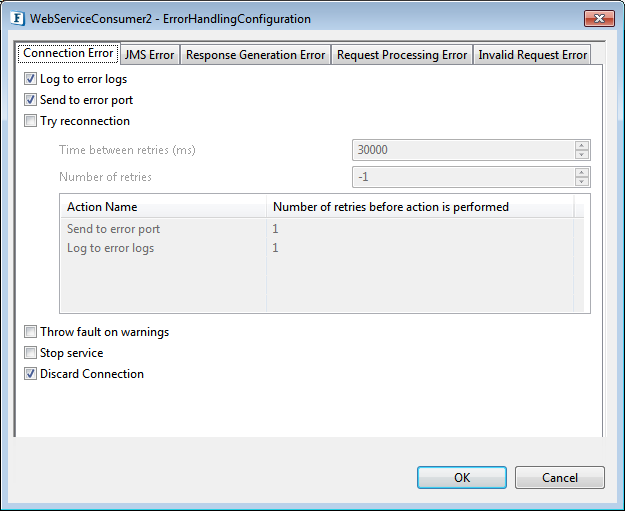Viewport: 625px width, 511px height.
Task: Click the Cancel button
Action: [x=560, y=478]
